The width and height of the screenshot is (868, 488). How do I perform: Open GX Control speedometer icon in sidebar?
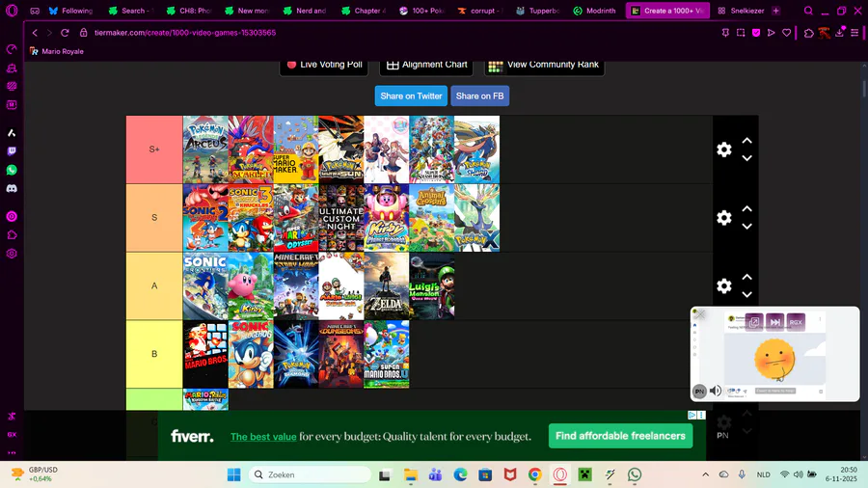12,50
